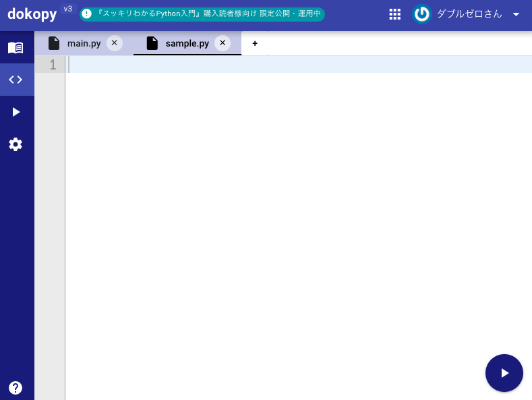Expand the user menu dropdown arrow
This screenshot has width=532, height=400.
(x=516, y=14)
